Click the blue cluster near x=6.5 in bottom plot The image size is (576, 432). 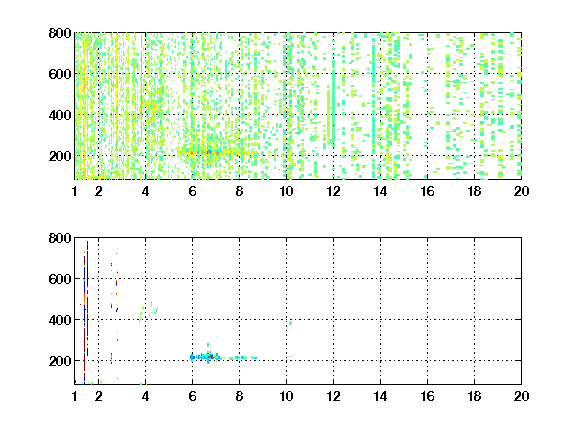[206, 356]
